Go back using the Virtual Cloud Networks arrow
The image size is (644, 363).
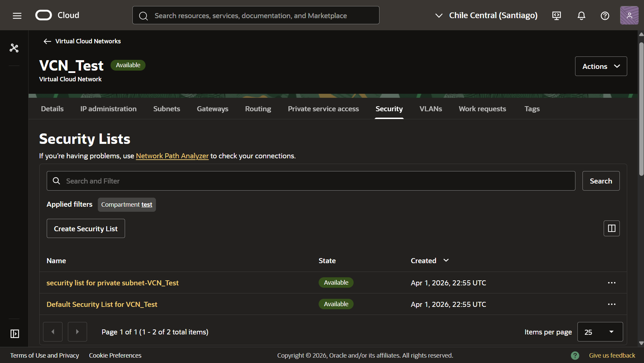coord(47,41)
